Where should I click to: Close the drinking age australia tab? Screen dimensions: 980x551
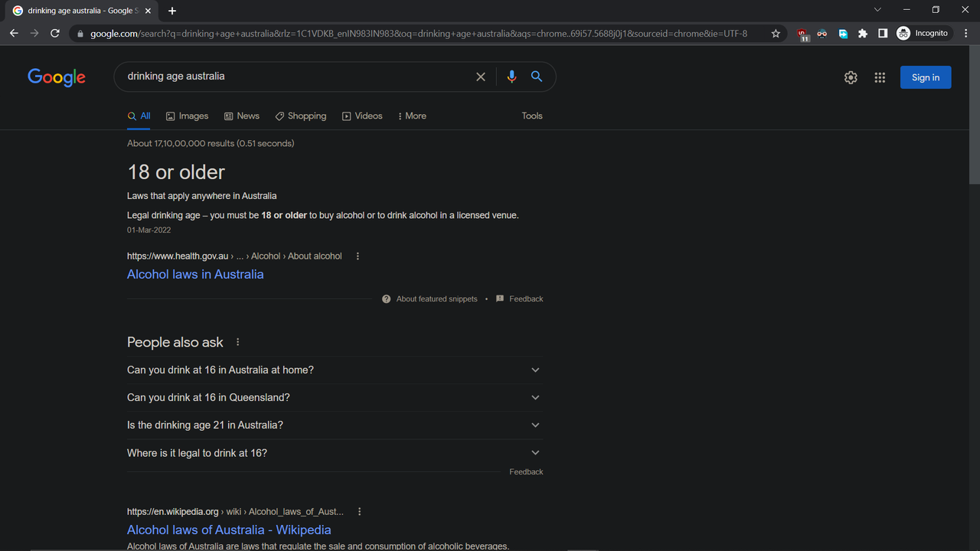pyautogui.click(x=148, y=11)
